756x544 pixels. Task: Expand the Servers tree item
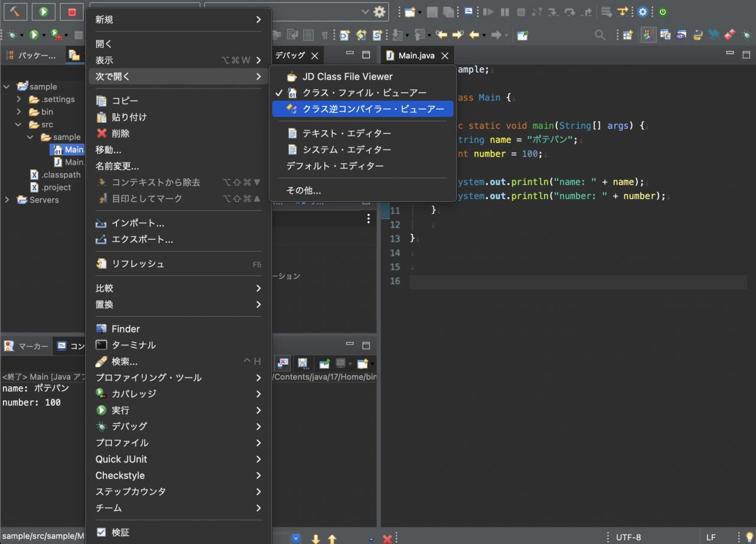[7, 200]
